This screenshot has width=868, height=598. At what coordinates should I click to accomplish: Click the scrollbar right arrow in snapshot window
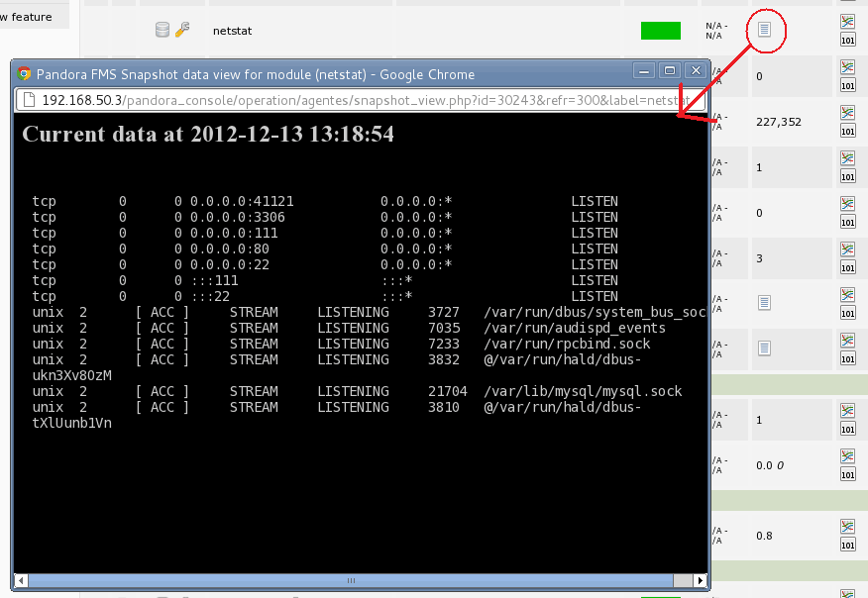click(701, 580)
